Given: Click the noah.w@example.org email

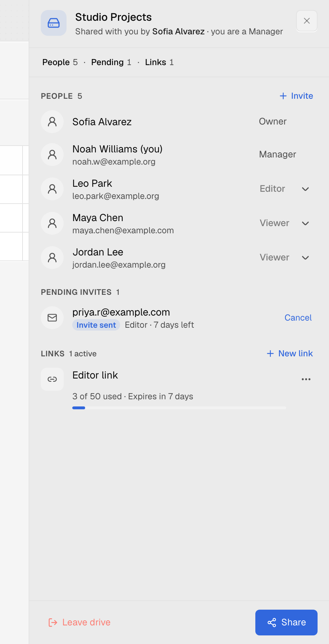Looking at the screenshot, I should pos(114,162).
